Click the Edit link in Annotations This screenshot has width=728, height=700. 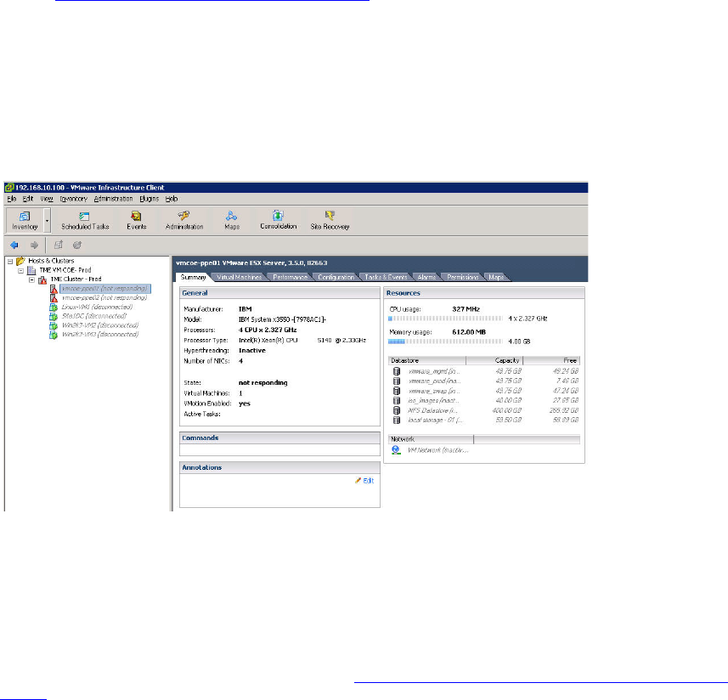(x=364, y=481)
